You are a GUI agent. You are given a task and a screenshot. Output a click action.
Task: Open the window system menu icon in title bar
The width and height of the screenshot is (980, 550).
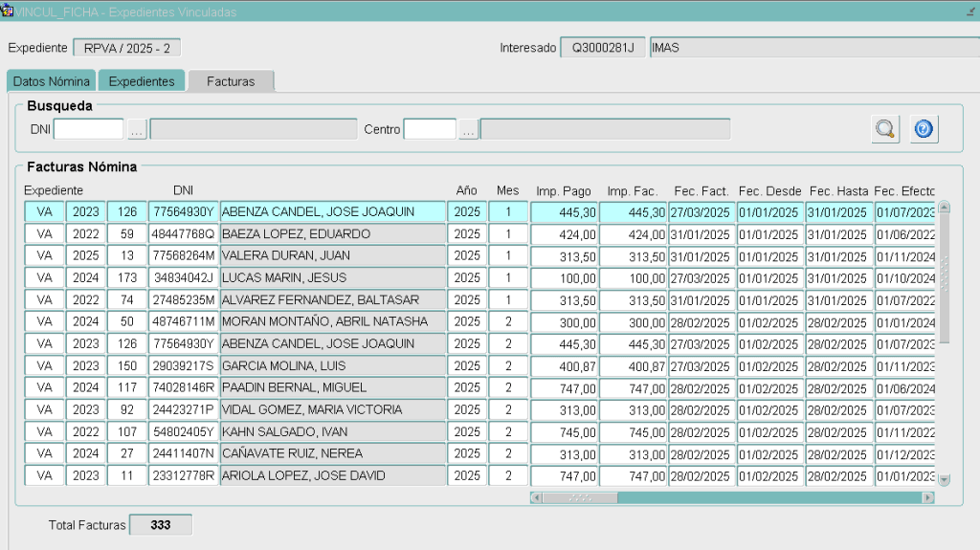(8, 11)
